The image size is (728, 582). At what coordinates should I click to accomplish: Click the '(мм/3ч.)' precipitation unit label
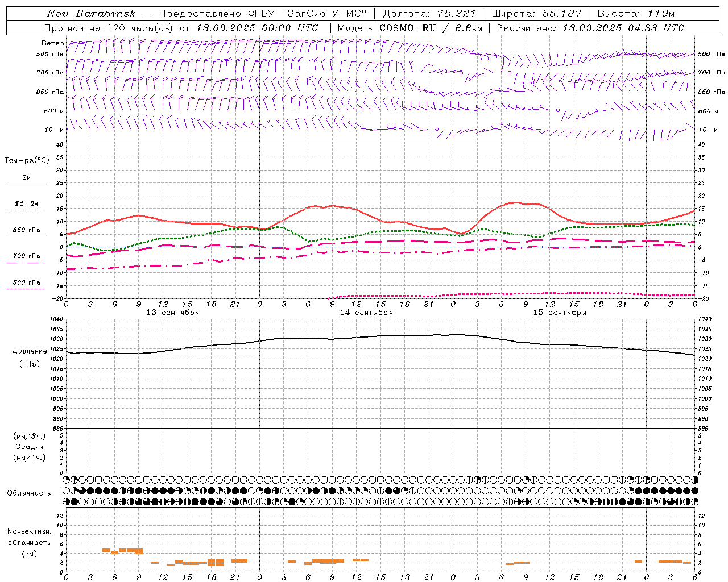[30, 436]
